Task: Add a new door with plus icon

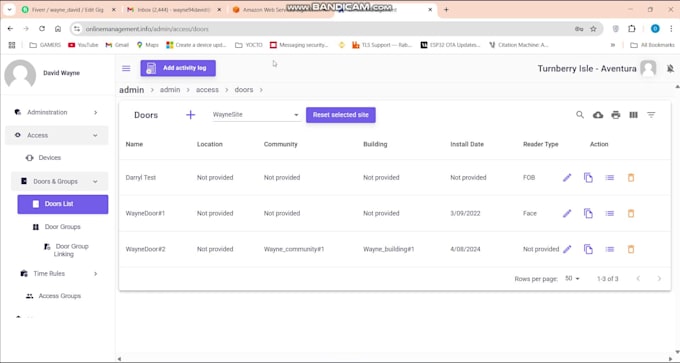Action: coord(190,115)
